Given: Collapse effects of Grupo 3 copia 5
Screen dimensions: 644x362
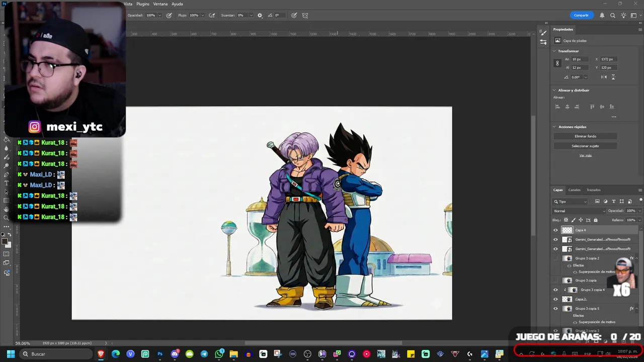Looking at the screenshot, I should 636,309.
